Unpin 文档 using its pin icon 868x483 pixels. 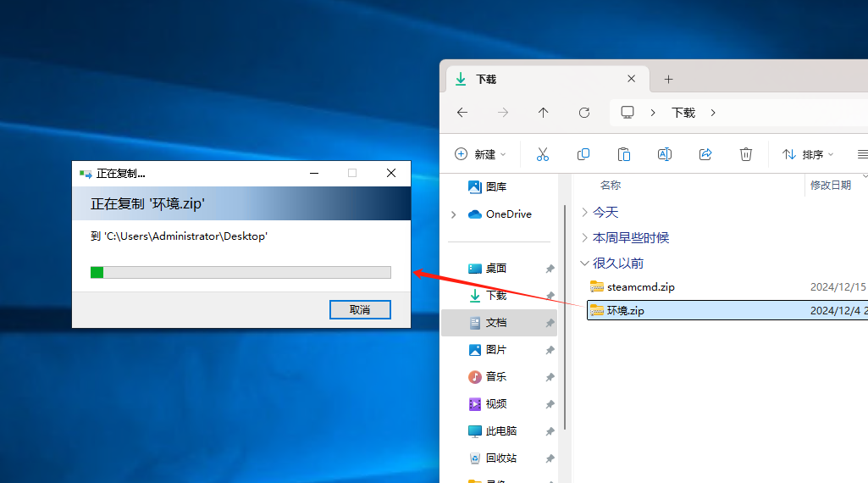tap(550, 323)
